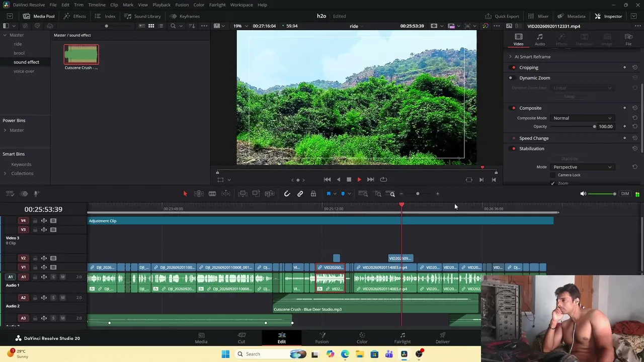Select the red arrow Selection Mode tool
Screen dimensions: 644x362
click(x=185, y=194)
